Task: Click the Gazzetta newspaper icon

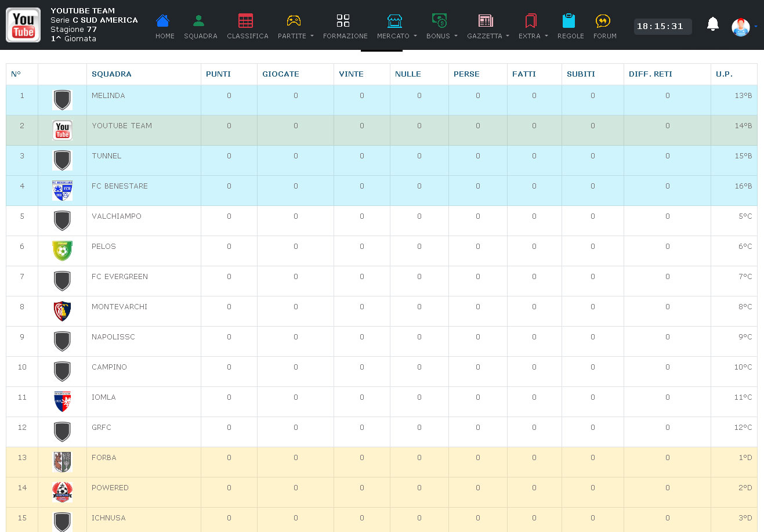Action: [486, 21]
